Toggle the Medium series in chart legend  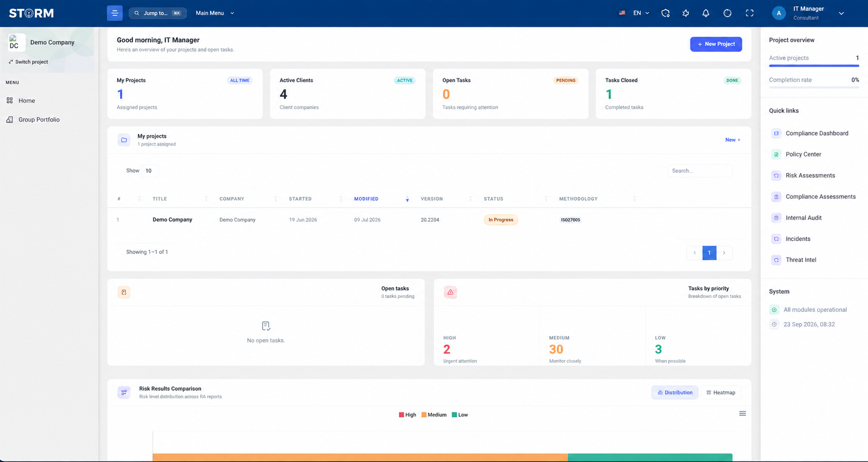coord(434,415)
